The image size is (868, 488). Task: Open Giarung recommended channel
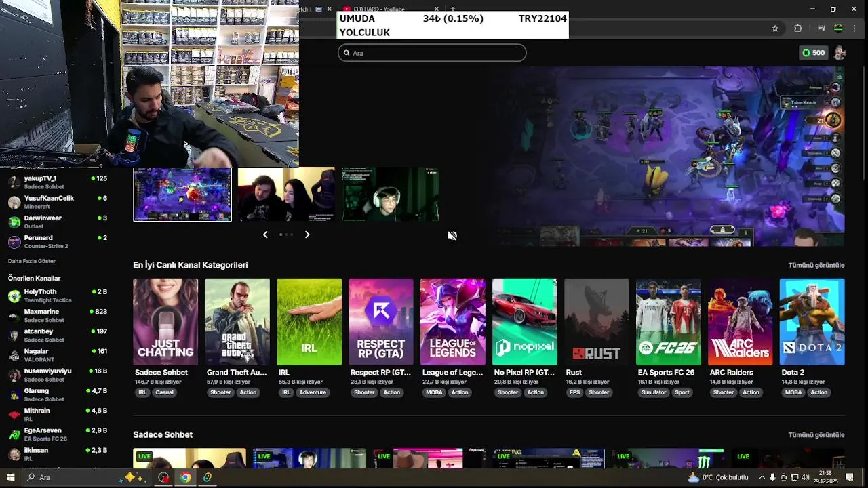pyautogui.click(x=58, y=394)
